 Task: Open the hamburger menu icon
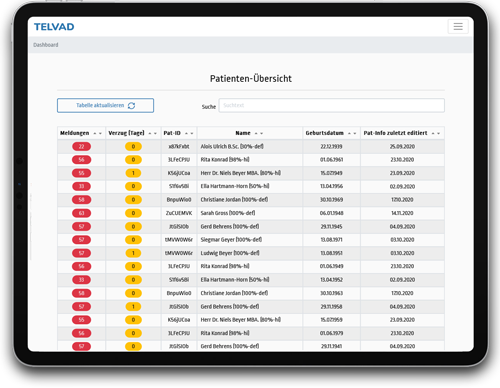tap(458, 27)
